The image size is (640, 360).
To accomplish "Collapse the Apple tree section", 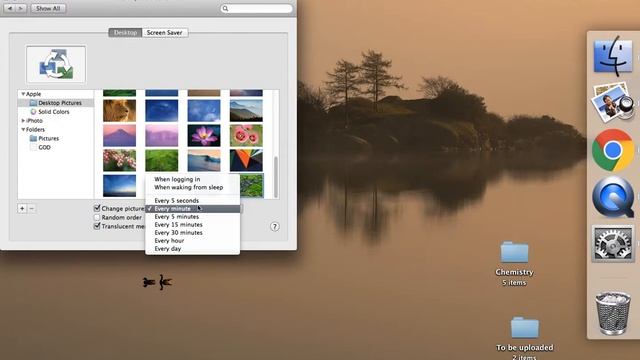I will pos(23,94).
